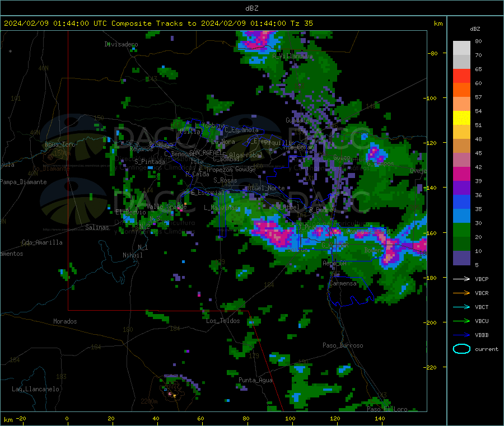Click the Los_Toldos map label
504x426 pixels.
point(223,321)
